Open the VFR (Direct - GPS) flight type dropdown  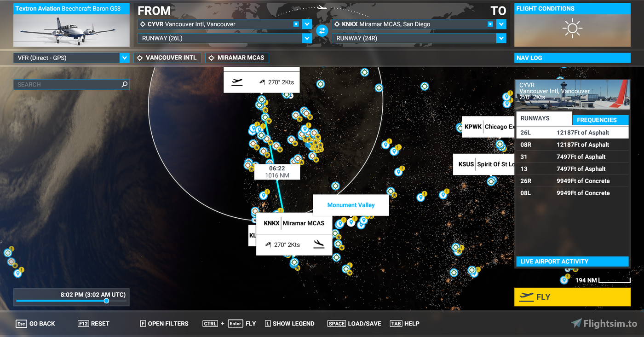[x=124, y=58]
